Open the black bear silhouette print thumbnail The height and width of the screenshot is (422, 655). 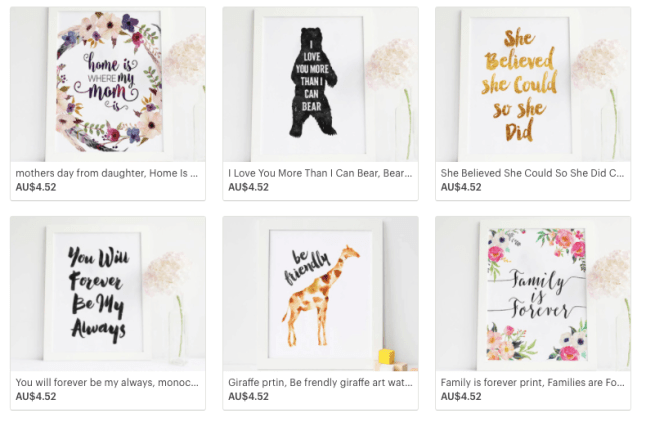pyautogui.click(x=320, y=84)
